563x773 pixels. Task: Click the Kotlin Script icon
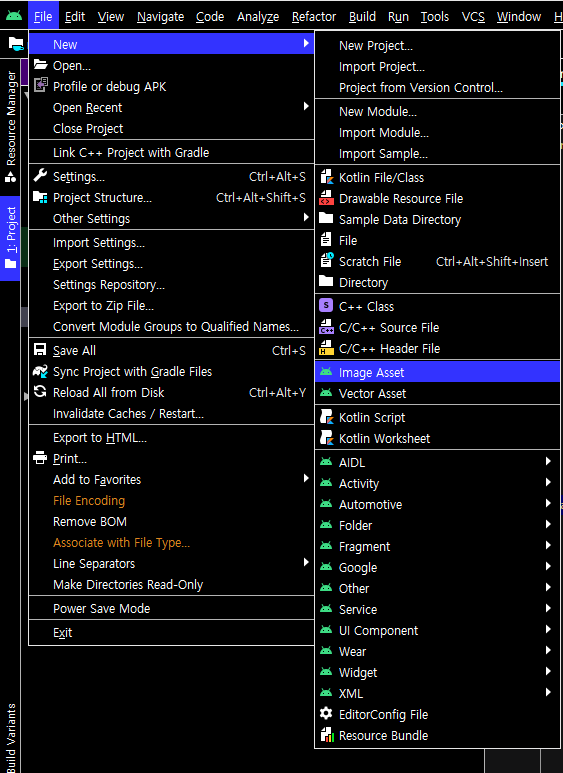[326, 417]
